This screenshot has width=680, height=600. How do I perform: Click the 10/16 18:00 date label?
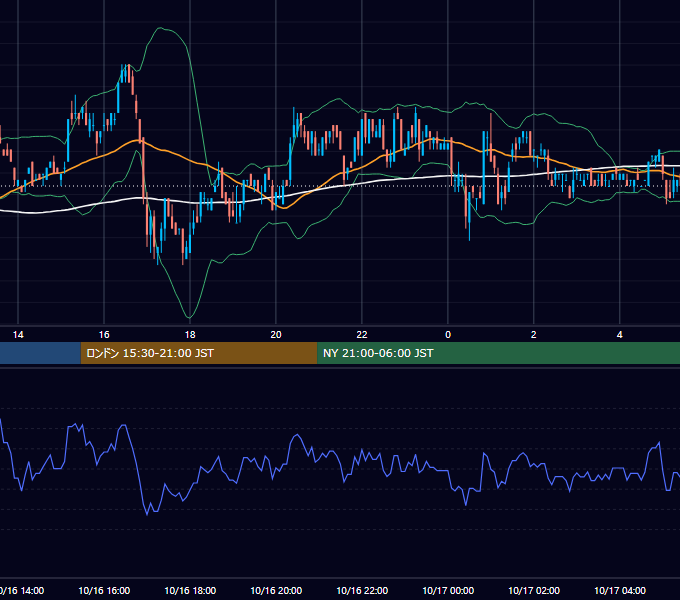(190, 590)
